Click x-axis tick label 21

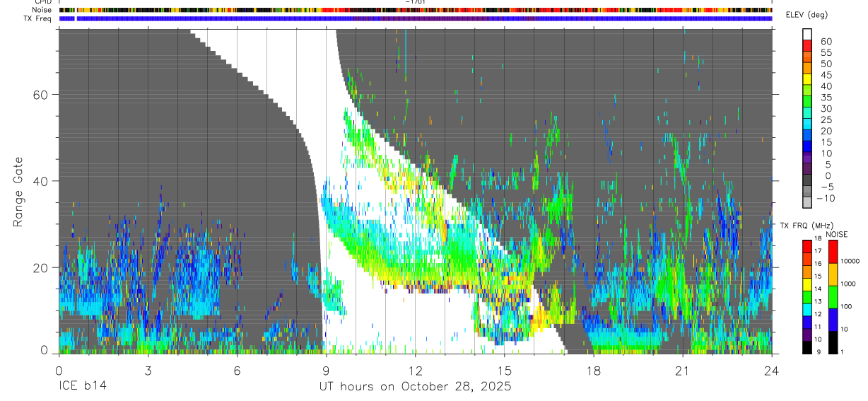click(682, 371)
